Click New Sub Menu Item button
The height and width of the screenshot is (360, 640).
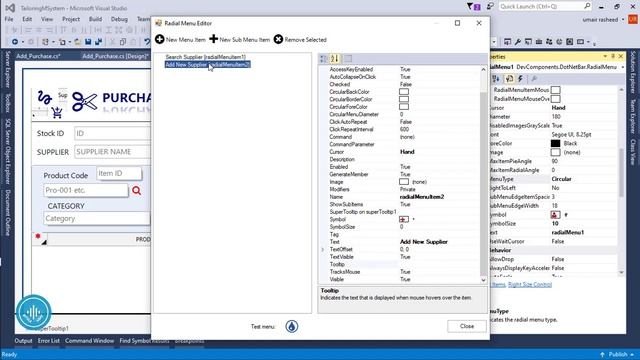click(240, 40)
